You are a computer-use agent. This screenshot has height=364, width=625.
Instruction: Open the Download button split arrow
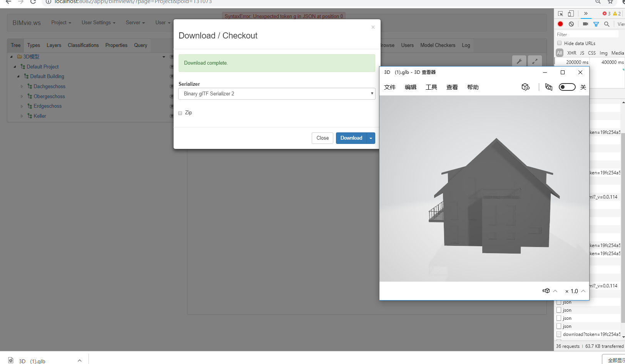point(371,138)
